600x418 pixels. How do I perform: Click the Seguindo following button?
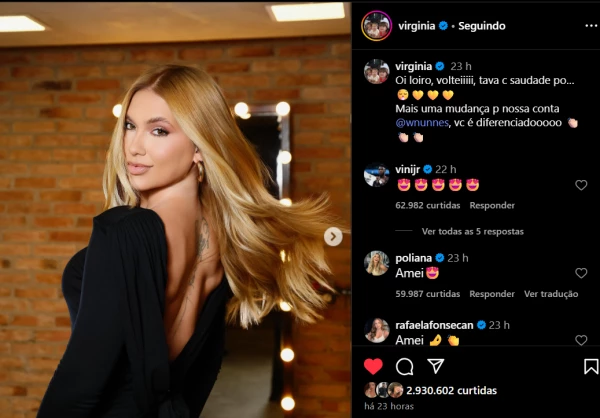click(482, 26)
